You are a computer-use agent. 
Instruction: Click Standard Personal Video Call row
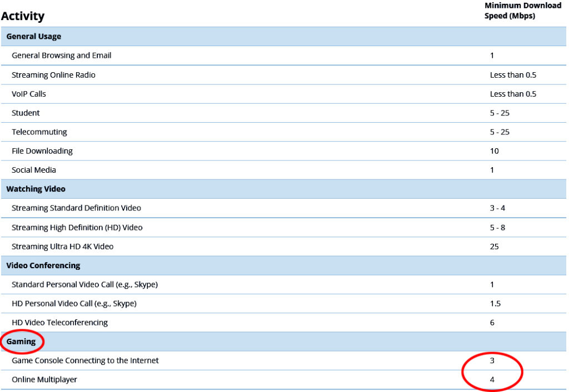(85, 285)
